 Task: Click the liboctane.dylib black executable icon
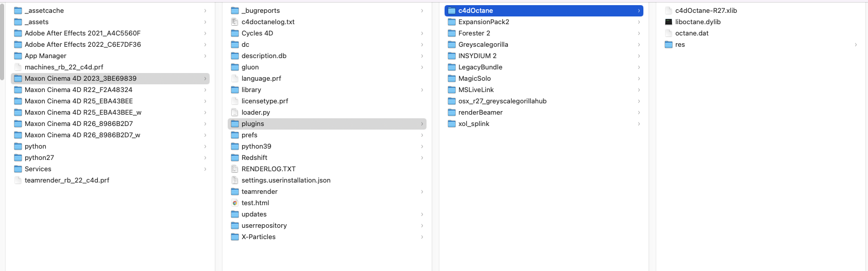[669, 22]
